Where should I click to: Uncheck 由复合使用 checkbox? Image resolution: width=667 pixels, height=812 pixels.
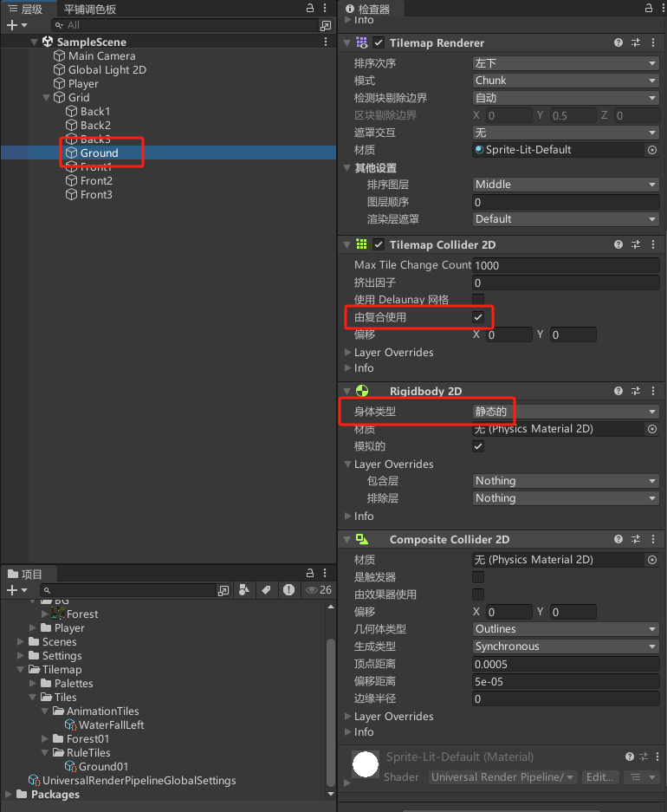(478, 317)
